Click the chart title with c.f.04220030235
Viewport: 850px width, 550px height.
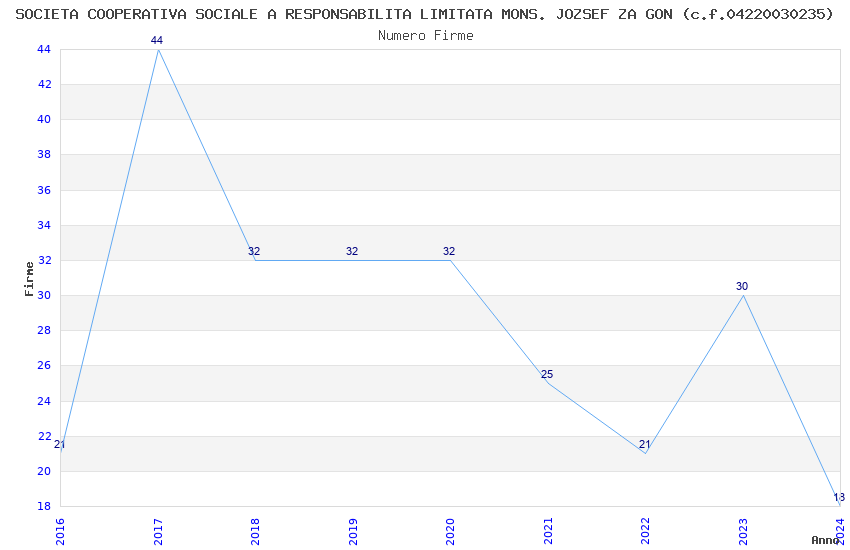point(424,14)
